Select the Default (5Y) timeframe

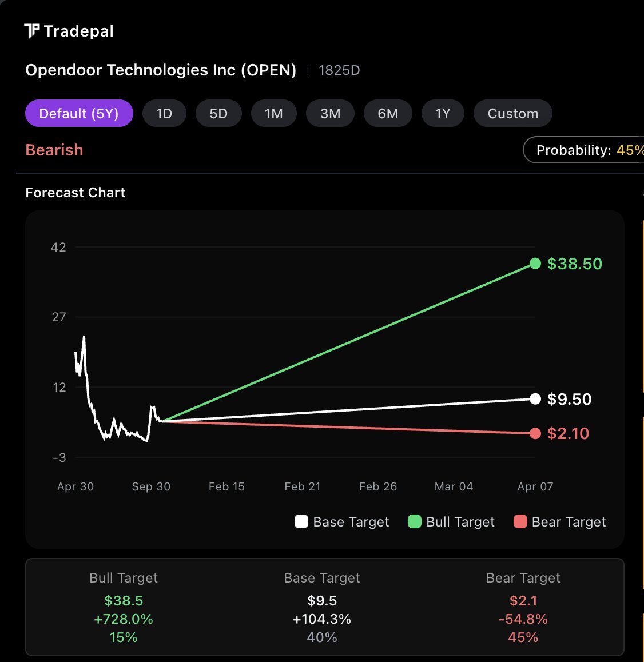[79, 113]
